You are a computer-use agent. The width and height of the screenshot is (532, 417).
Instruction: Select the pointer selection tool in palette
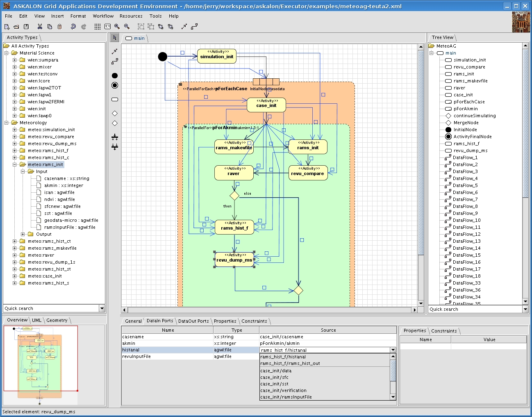click(x=115, y=38)
